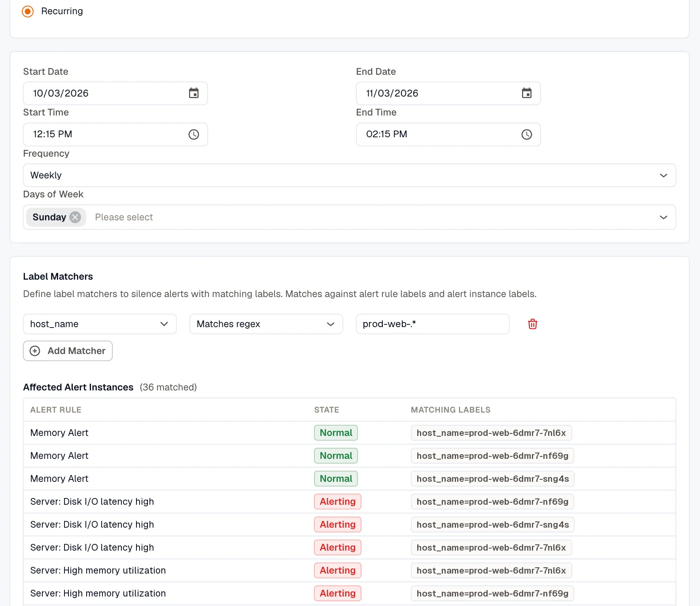Click the STATE column header

click(x=327, y=410)
